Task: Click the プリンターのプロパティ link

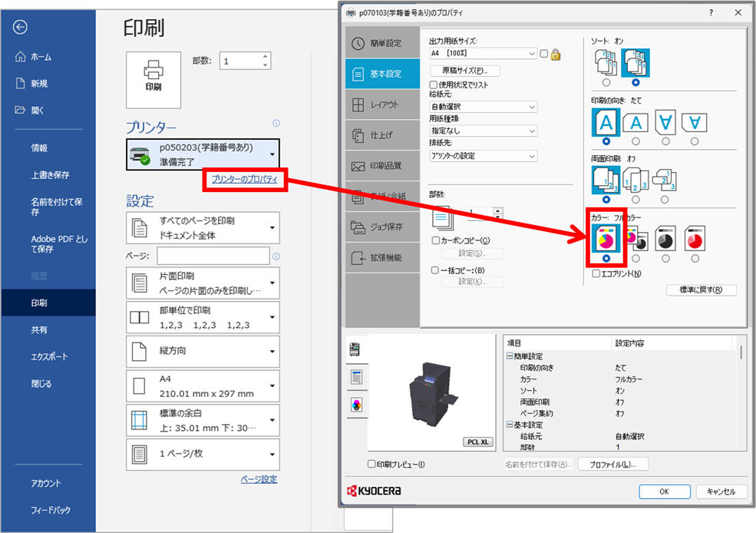Action: point(246,180)
